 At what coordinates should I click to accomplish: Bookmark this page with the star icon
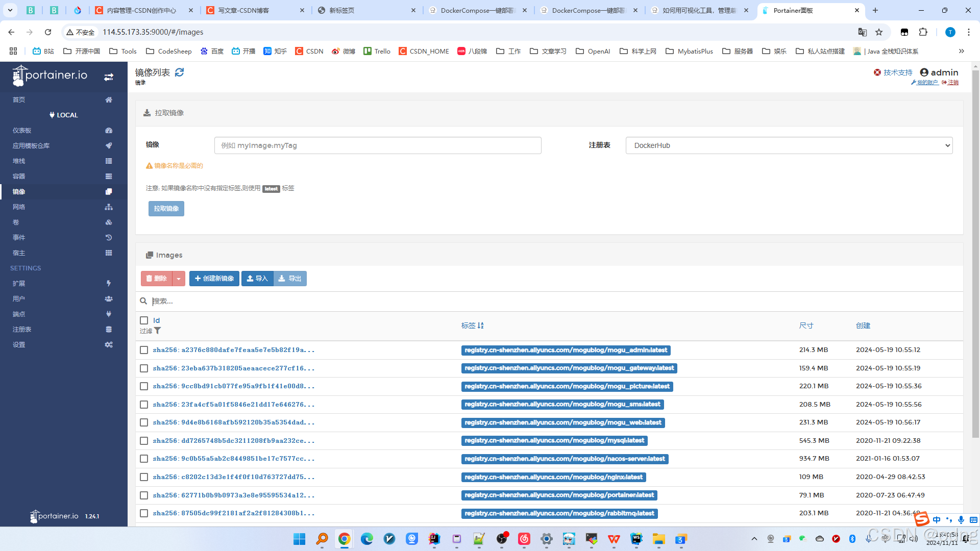[x=879, y=32]
